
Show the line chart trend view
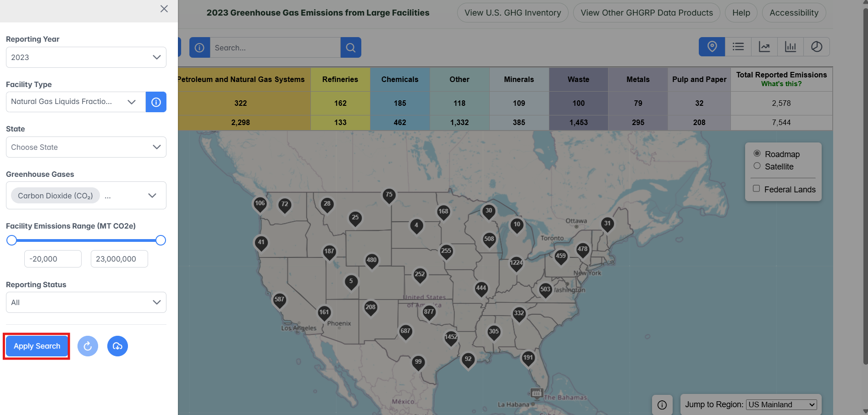764,47
